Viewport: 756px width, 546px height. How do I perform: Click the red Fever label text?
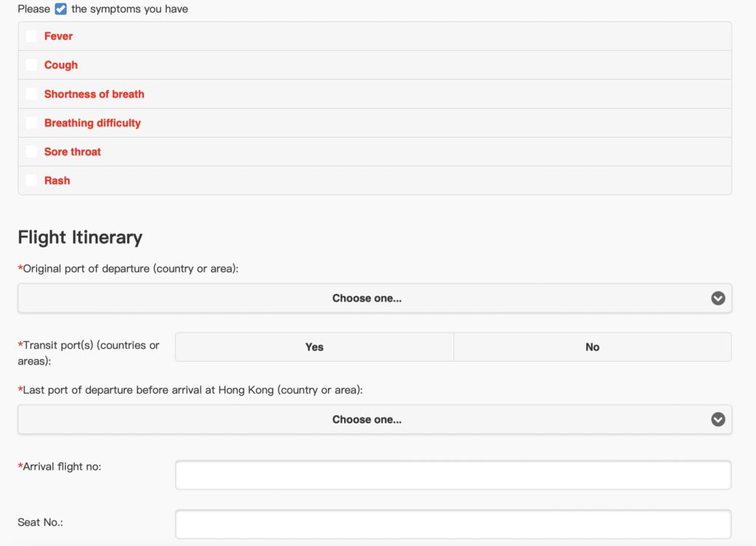tap(58, 36)
